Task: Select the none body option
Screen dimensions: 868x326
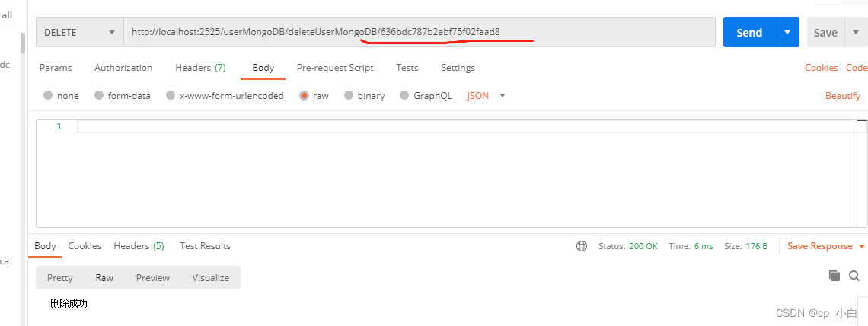Action: (x=61, y=96)
